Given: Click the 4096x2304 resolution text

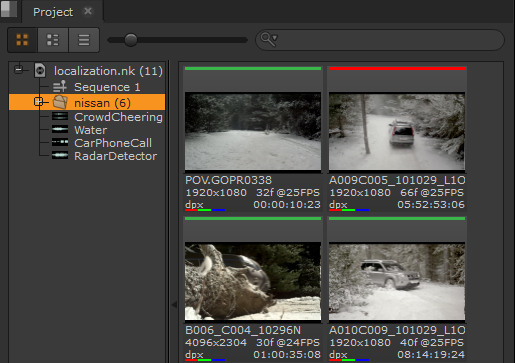Looking at the screenshot, I should click(x=216, y=343).
